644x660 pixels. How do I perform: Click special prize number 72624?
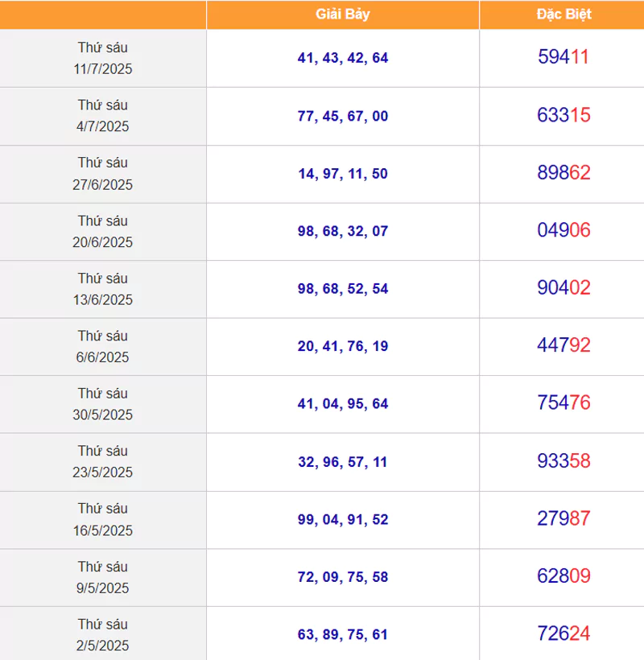(x=563, y=634)
